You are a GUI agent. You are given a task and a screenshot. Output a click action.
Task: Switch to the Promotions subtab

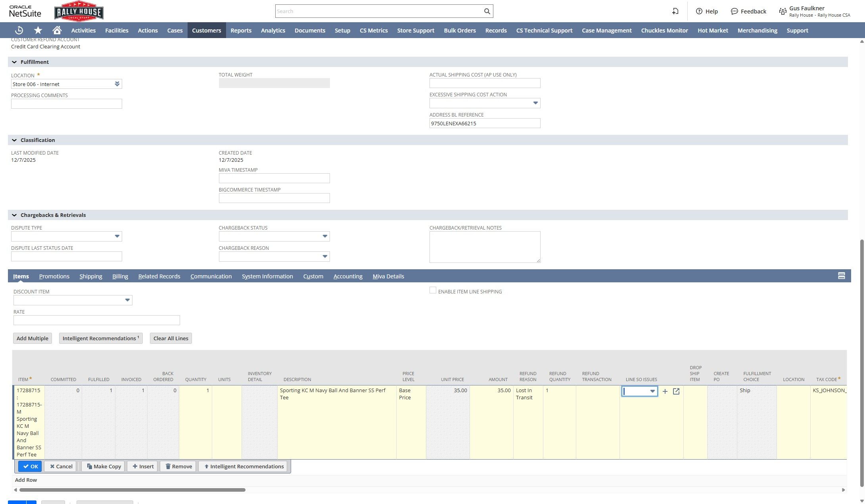pyautogui.click(x=54, y=276)
